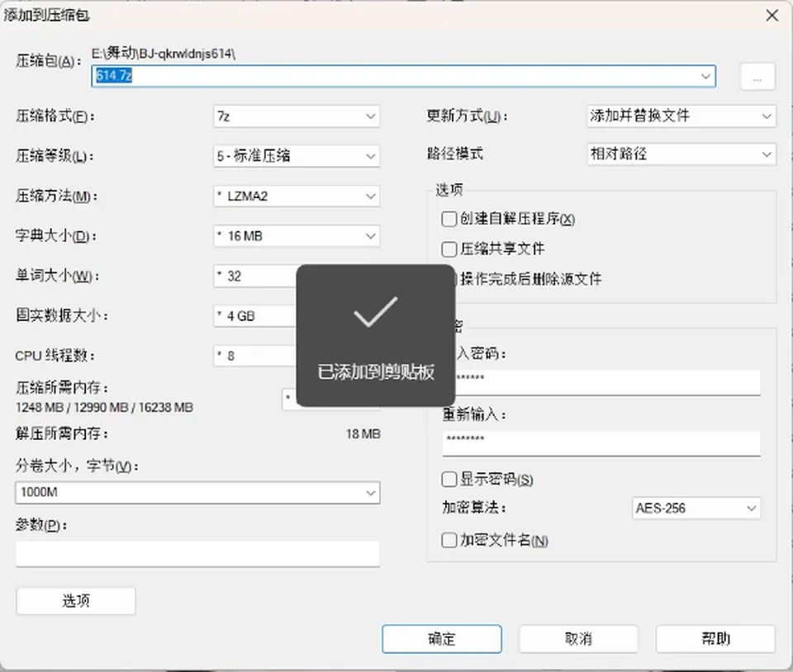Screen dimensions: 793x672
Task: Click the 固实数据大小 field showing 4 GB
Action: coord(255,316)
